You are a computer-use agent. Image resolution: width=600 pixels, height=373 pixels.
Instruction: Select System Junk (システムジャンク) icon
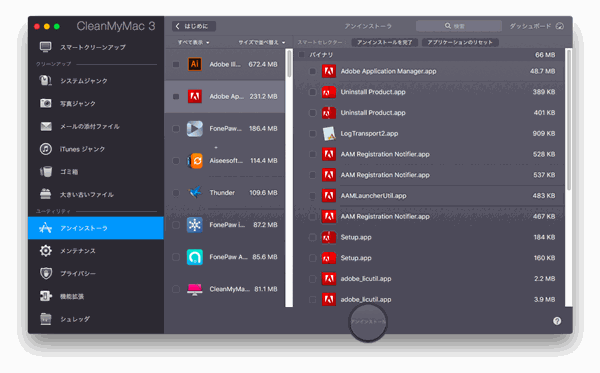click(x=46, y=81)
